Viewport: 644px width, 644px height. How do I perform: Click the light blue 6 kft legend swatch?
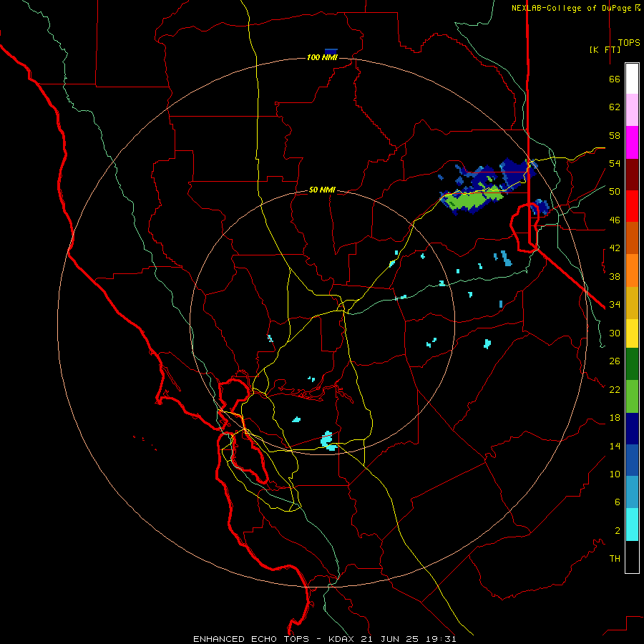pyautogui.click(x=632, y=492)
